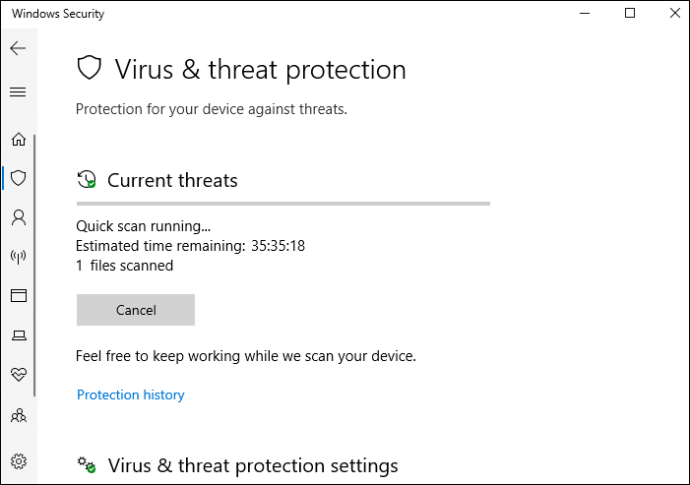The height and width of the screenshot is (485, 690).
Task: Open Family options people icon
Action: [x=18, y=415]
